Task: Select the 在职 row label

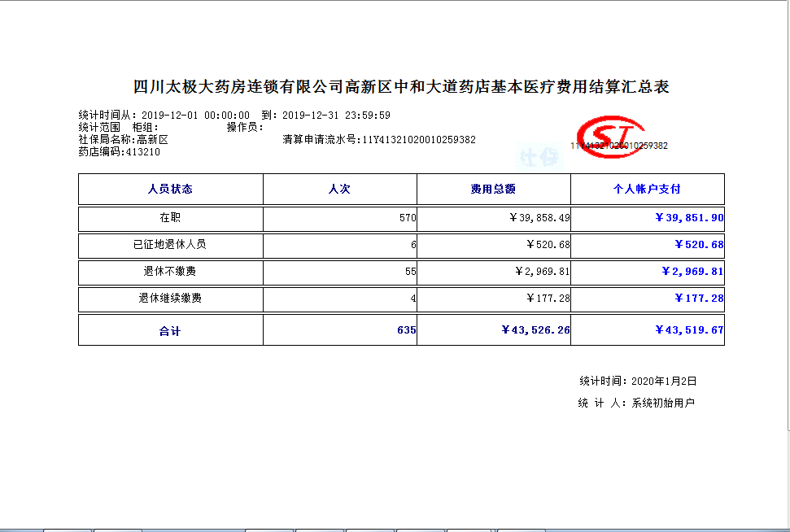Action: (170, 218)
